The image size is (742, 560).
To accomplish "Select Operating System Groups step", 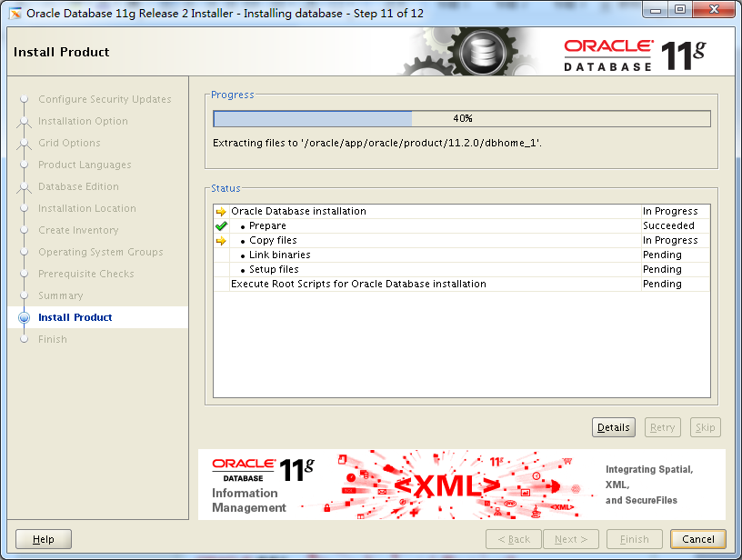I will click(x=101, y=252).
